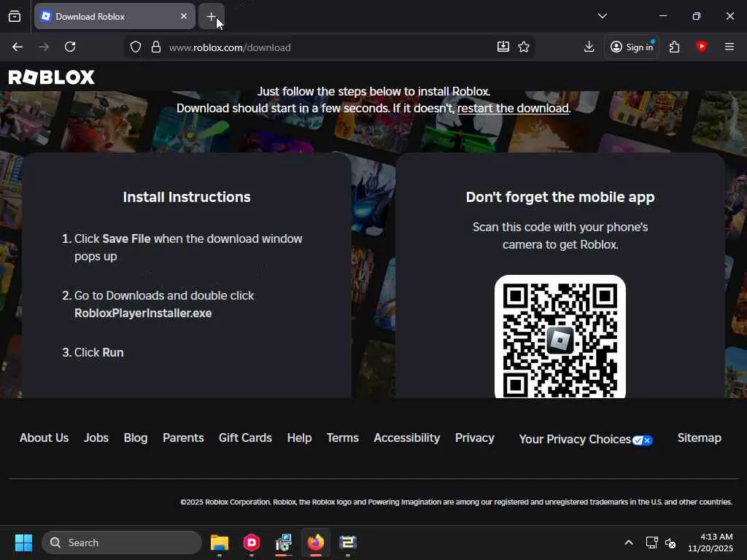Click the Roblox logo
The height and width of the screenshot is (560, 747).
[52, 77]
